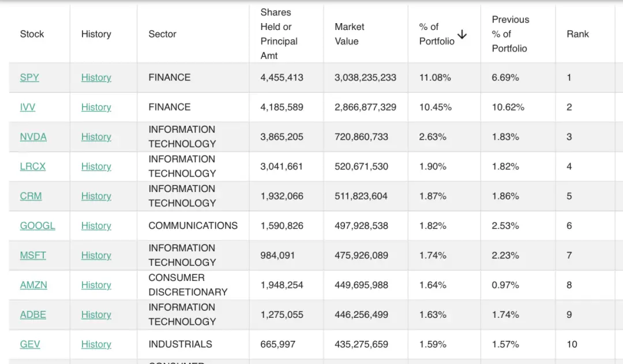Click the Previous % of Portfolio header
623x364 pixels.
pyautogui.click(x=510, y=34)
